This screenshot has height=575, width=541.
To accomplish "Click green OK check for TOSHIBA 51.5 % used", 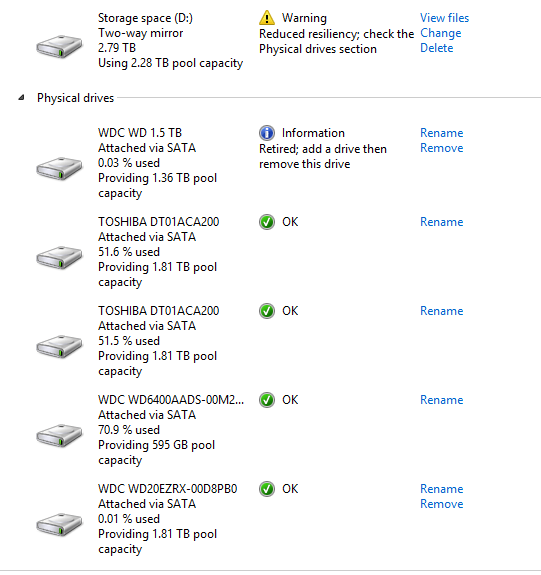I will [267, 311].
